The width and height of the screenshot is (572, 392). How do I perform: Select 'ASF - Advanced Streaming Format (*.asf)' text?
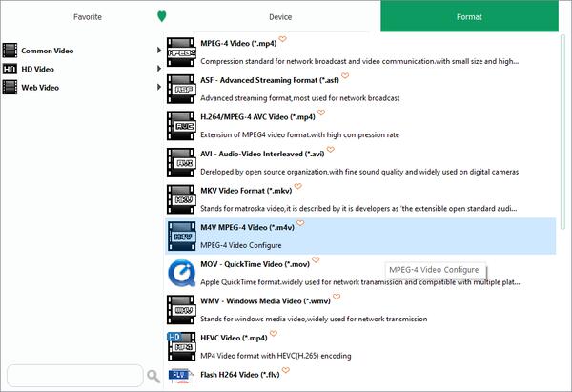[270, 80]
